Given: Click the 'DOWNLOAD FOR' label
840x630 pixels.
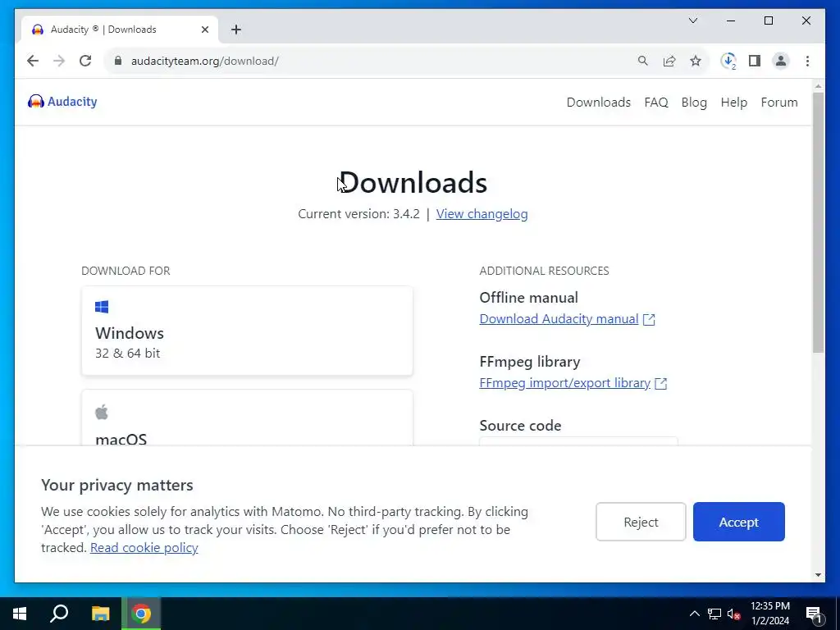Looking at the screenshot, I should click(x=126, y=271).
